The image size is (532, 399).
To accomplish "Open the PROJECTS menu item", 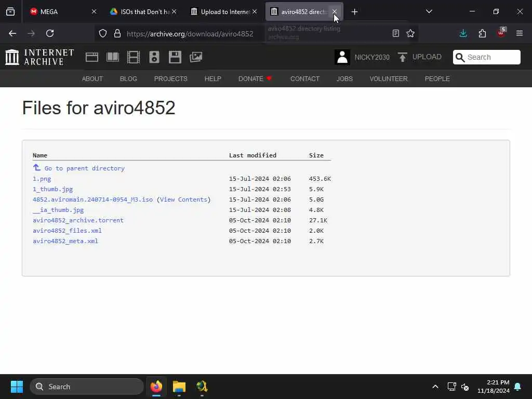I will point(170,79).
